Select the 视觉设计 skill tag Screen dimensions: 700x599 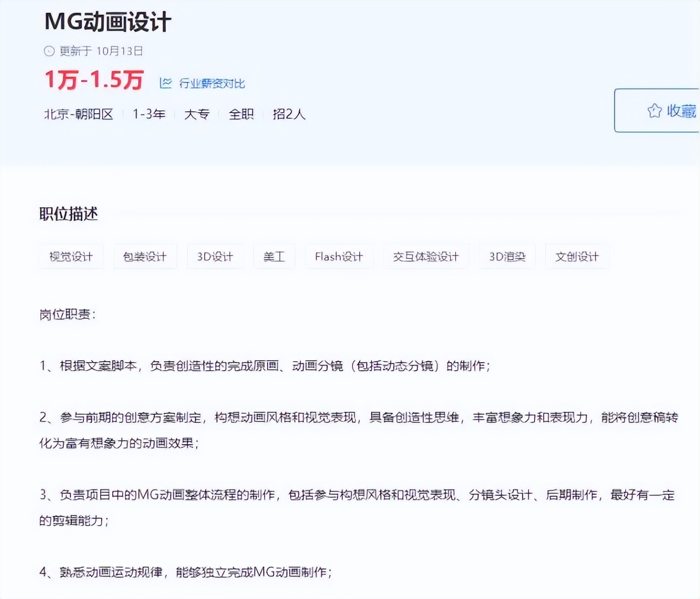pyautogui.click(x=71, y=256)
